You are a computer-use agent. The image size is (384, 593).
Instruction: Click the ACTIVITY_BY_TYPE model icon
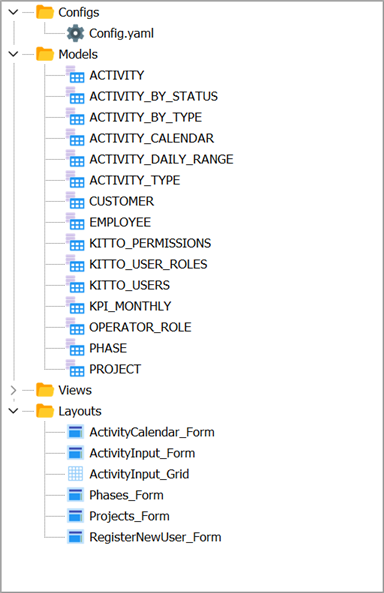point(75,117)
